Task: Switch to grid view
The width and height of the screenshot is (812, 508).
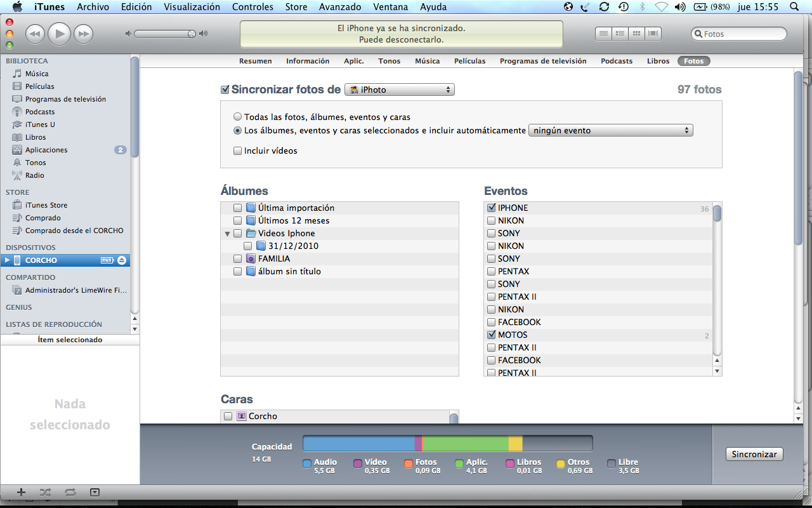Action: (637, 34)
